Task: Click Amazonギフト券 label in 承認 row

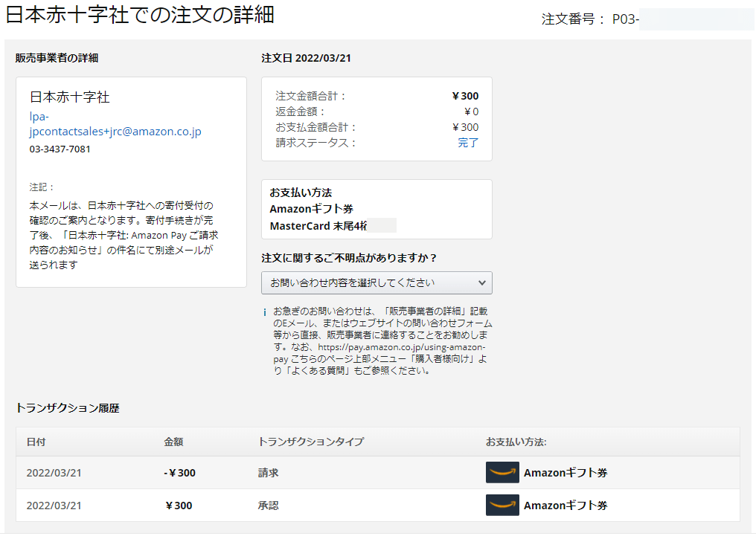Action: [566, 506]
